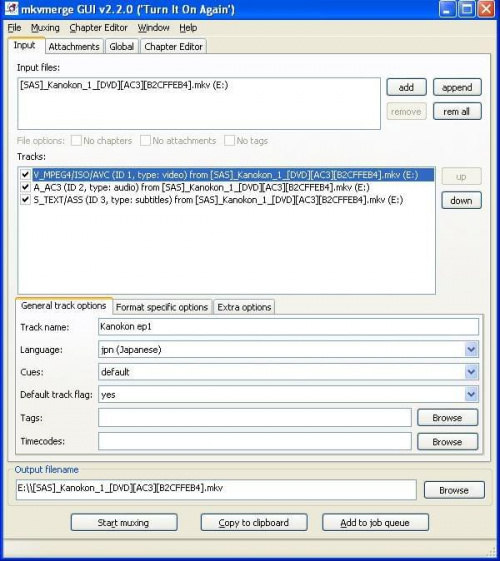Open the Language dropdown arrow
The image size is (500, 561).
[x=471, y=349]
